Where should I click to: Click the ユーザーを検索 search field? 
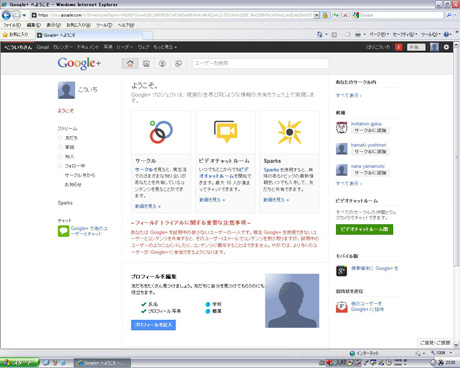click(260, 63)
